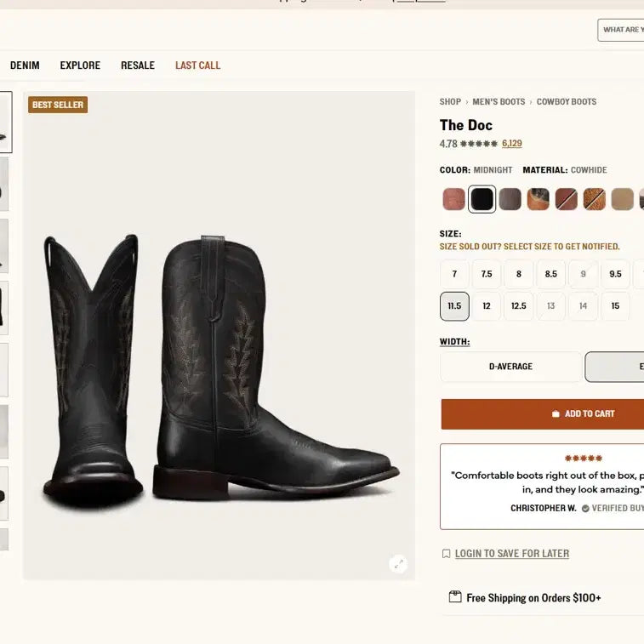This screenshot has height=644, width=644.
Task: Click the verified buyer checkmark icon
Action: (585, 509)
